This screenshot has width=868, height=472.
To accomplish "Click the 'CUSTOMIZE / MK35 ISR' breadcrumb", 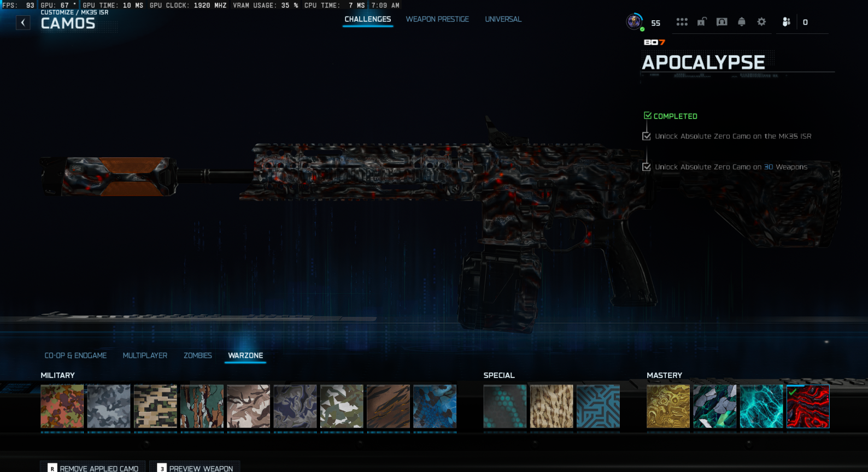I will pos(74,12).
